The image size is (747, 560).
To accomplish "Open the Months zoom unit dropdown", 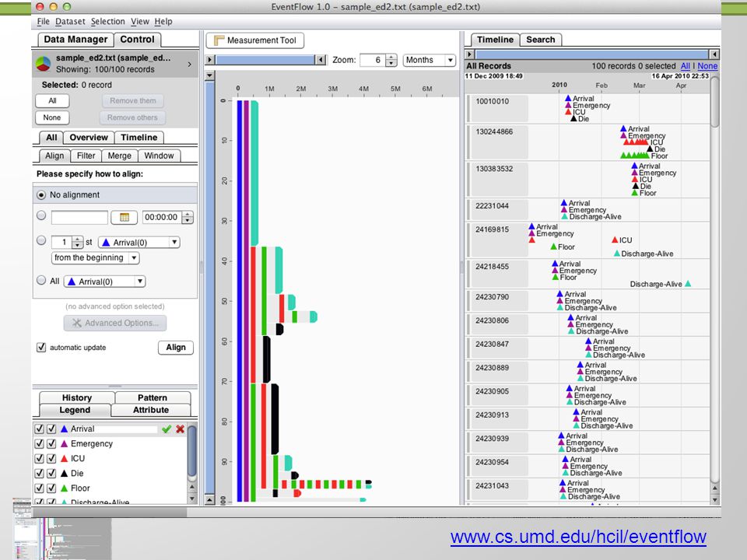I will coord(430,60).
